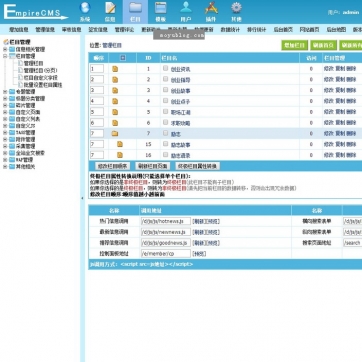
Task: Click the file icon in row ID 16
Action: point(120,155)
